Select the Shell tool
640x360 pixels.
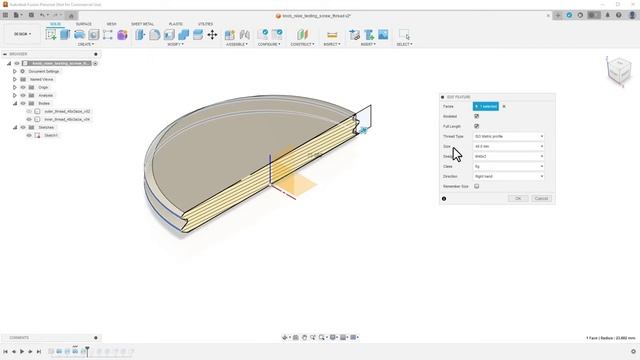(169, 35)
